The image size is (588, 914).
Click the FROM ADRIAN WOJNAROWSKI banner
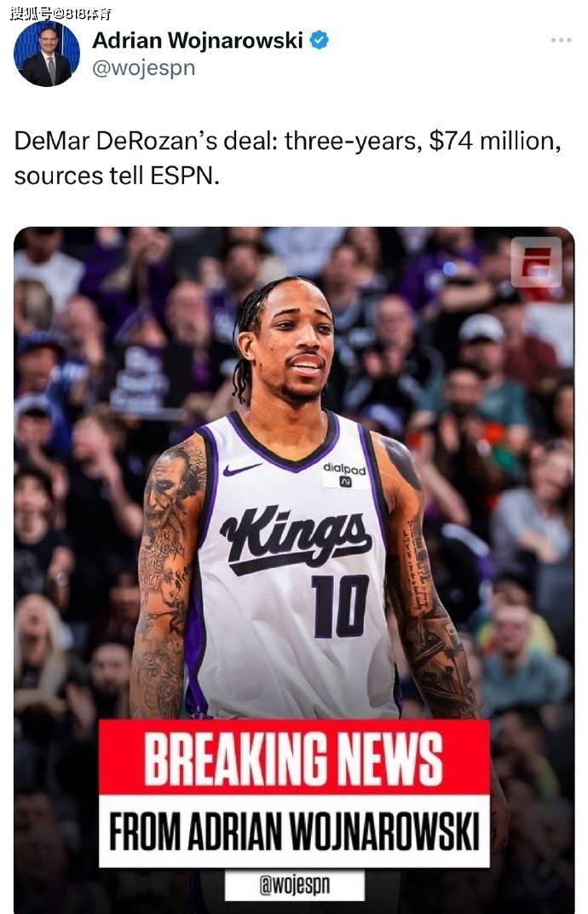(x=294, y=830)
